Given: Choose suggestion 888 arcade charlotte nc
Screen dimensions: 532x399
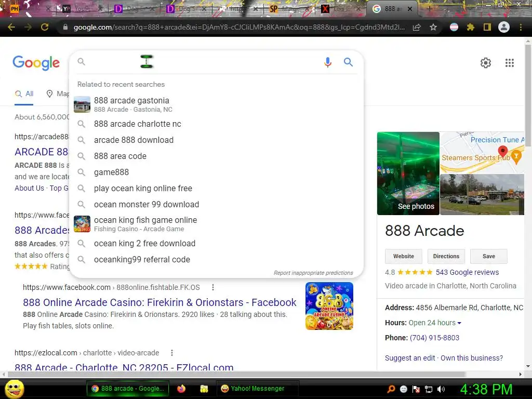Looking at the screenshot, I should [x=216, y=124].
